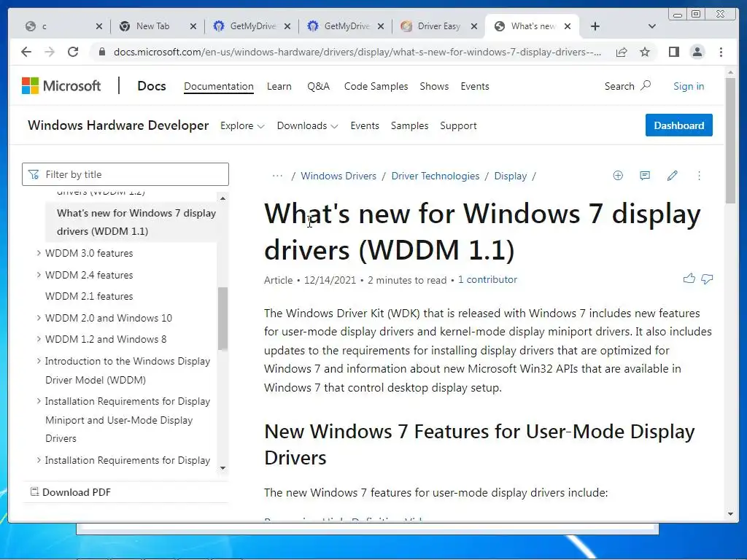Viewport: 747px width, 560px height.
Task: Click the Download PDF icon
Action: [34, 492]
